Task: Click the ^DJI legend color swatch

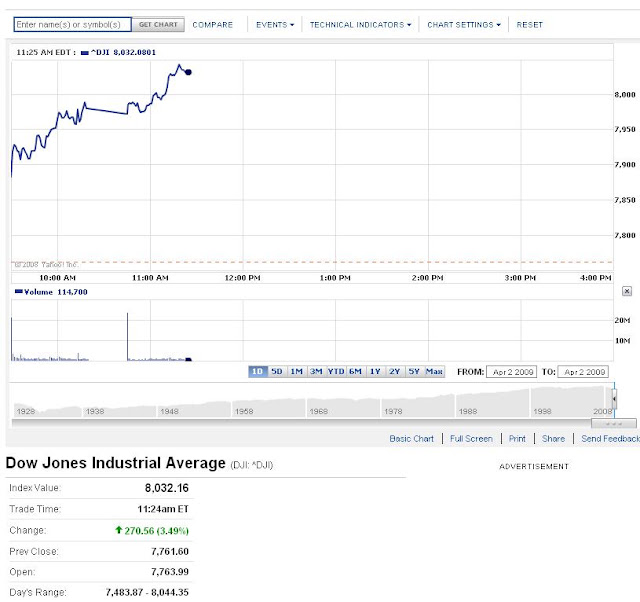Action: click(84, 53)
